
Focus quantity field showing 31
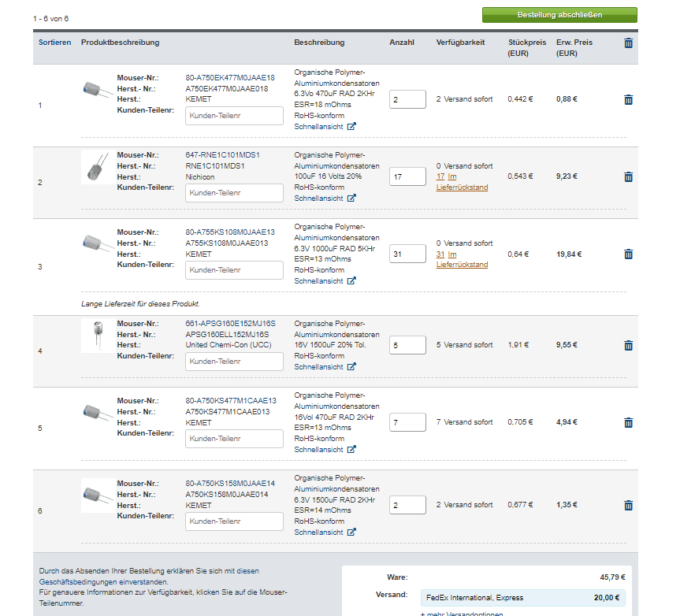click(407, 254)
